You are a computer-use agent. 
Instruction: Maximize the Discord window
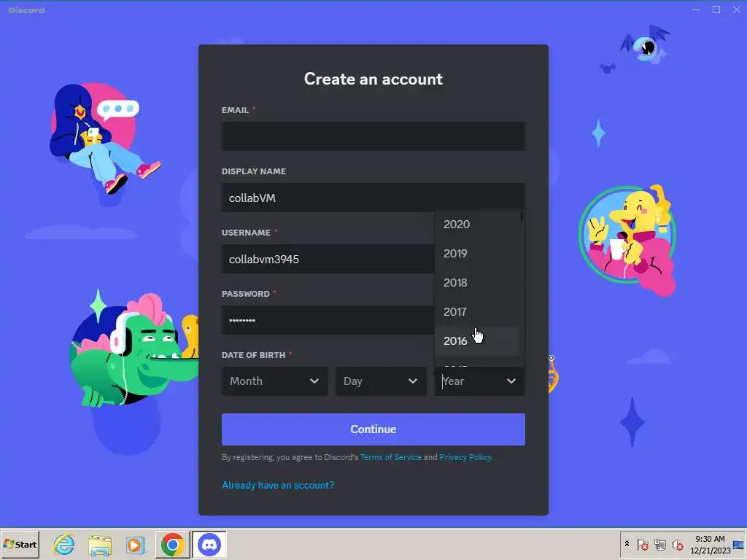(x=716, y=9)
